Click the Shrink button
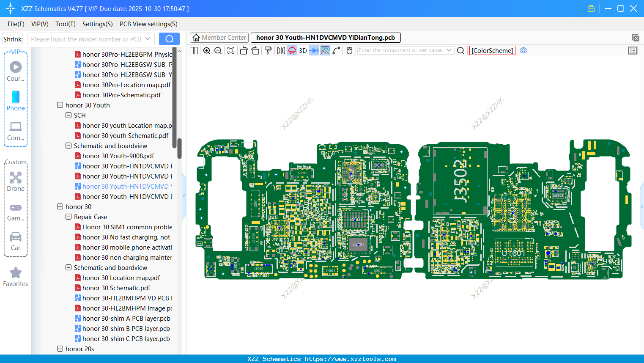This screenshot has width=644, height=363. (12, 39)
